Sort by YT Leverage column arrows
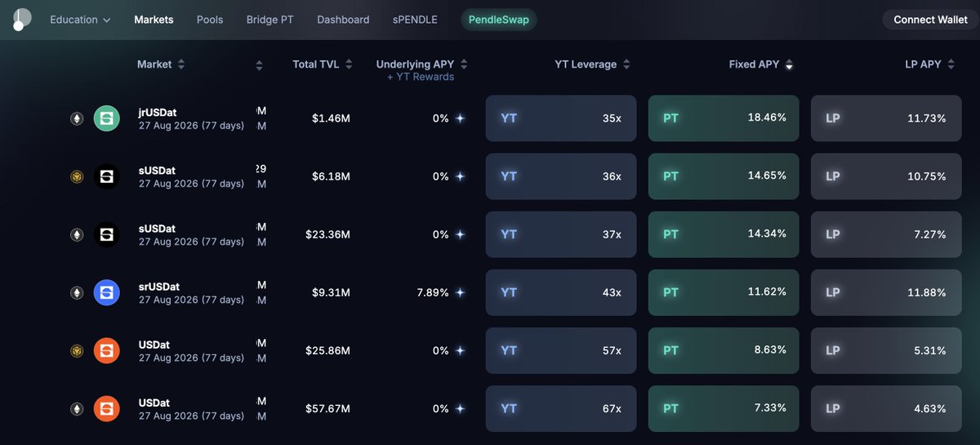 626,65
